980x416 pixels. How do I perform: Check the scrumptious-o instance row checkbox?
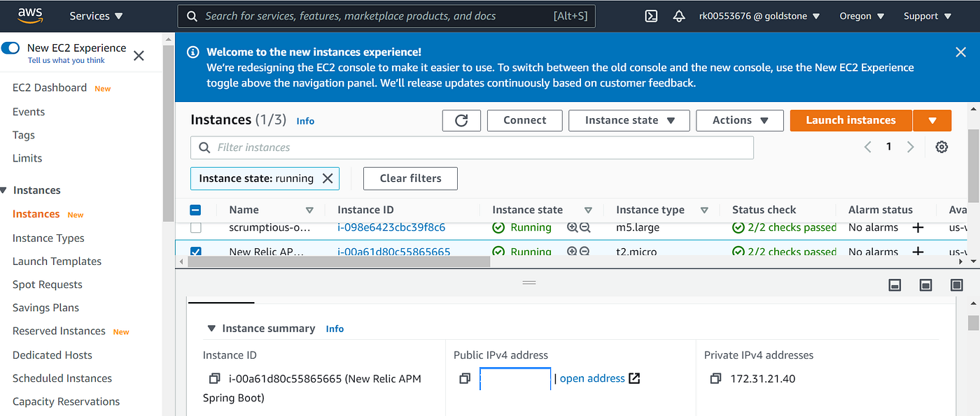point(196,227)
